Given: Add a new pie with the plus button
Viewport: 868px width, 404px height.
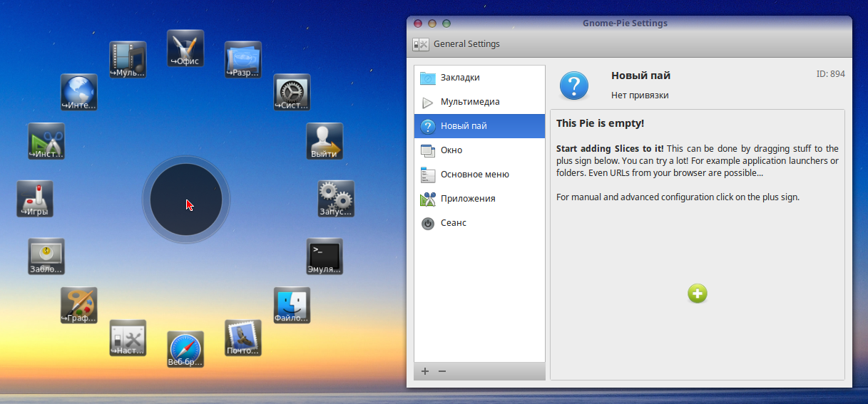Looking at the screenshot, I should [x=425, y=371].
